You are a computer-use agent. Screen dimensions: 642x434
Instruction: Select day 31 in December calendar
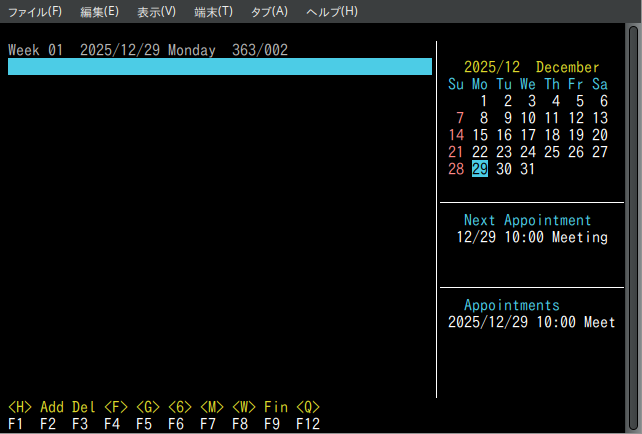(x=528, y=169)
